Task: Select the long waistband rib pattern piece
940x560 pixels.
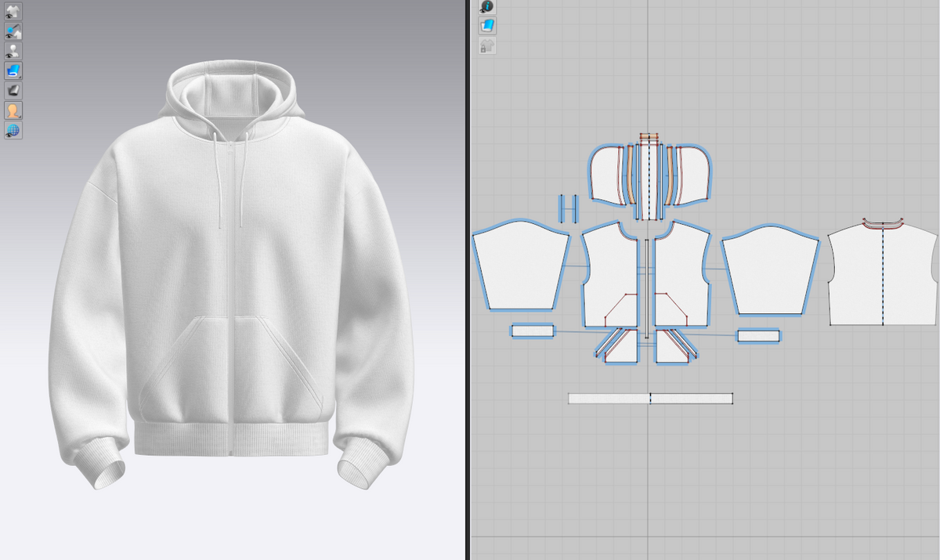Action: 650,399
